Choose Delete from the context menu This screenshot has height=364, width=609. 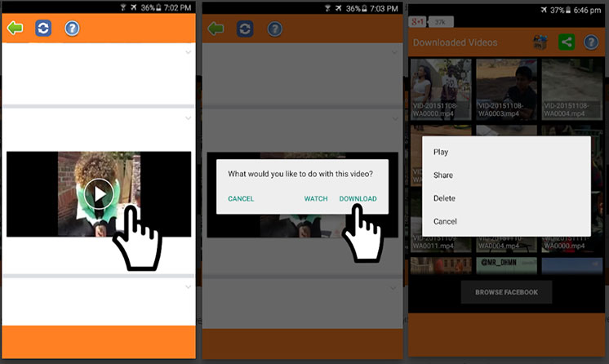point(445,198)
